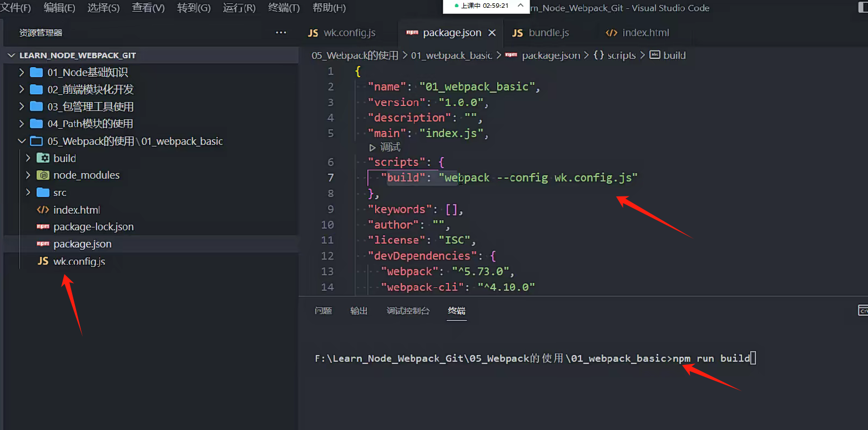Expand 02_前端模块化开发 folder chevron
The width and height of the screenshot is (868, 430).
tap(21, 89)
